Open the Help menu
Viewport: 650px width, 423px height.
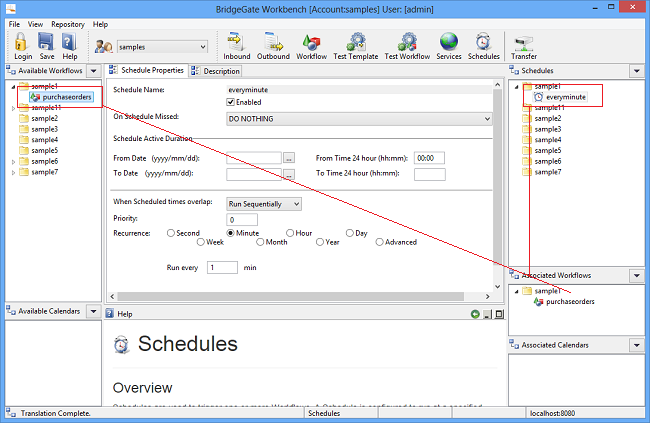point(100,24)
